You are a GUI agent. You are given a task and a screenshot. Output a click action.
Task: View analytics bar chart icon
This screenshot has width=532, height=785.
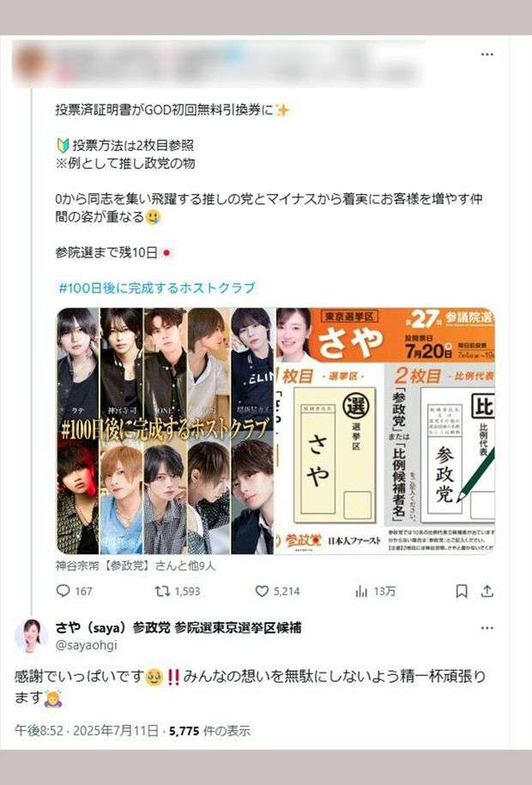[x=361, y=591]
